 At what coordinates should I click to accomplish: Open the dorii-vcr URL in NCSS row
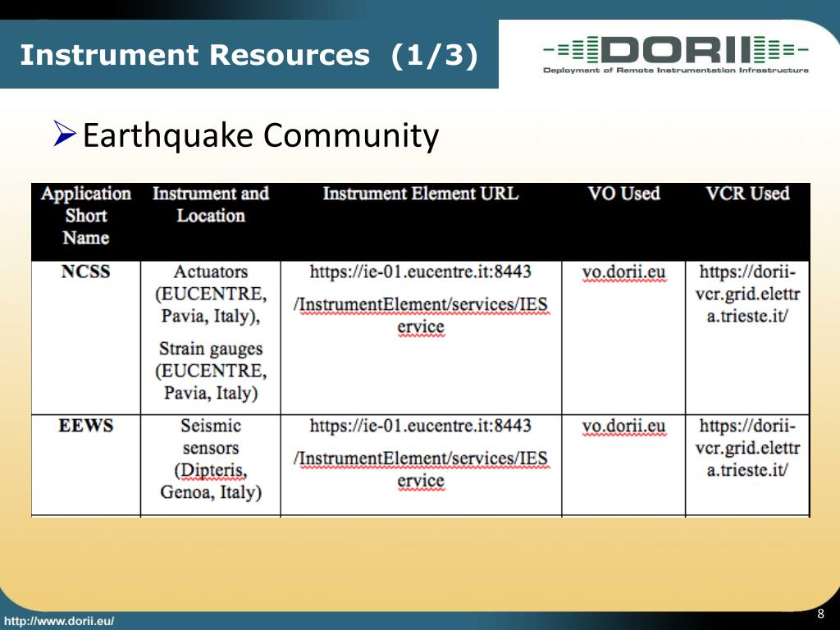click(747, 294)
